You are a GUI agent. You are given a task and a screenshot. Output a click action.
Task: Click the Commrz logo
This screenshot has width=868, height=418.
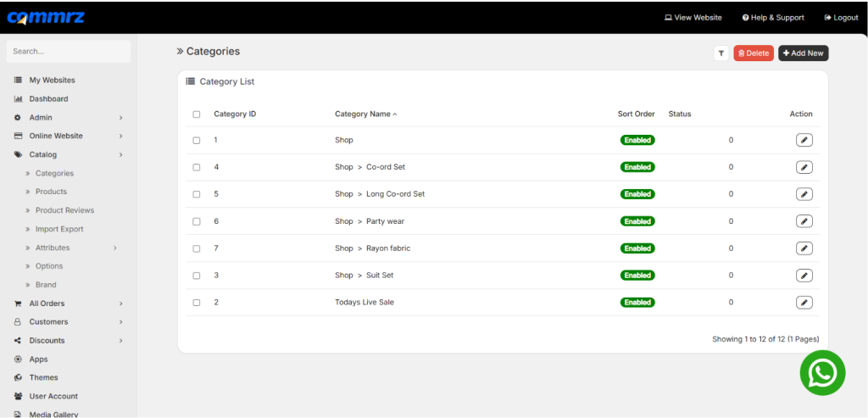click(x=46, y=17)
